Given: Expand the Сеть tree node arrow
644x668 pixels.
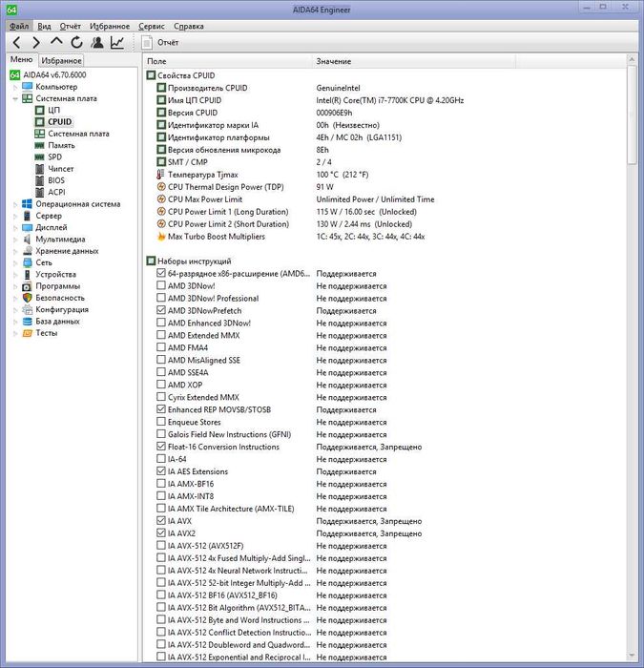Looking at the screenshot, I should pos(15,262).
